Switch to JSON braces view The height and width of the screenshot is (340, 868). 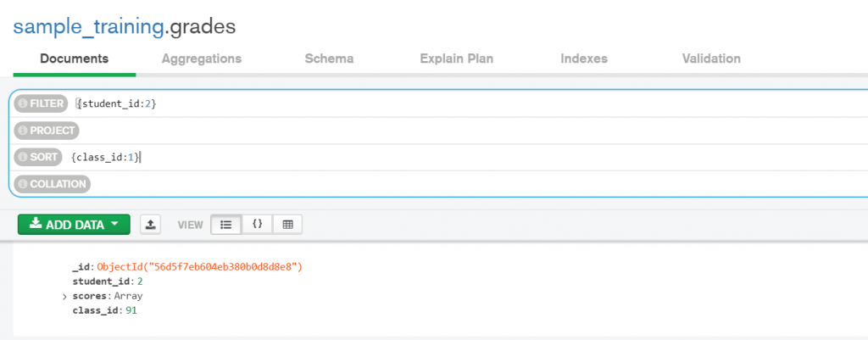pos(257,225)
